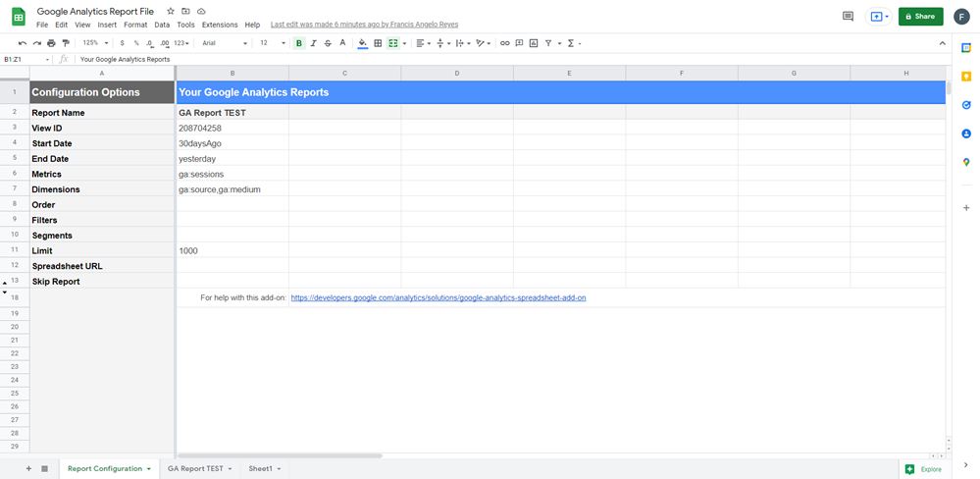
Task: Insert a chart from the toolbar
Action: pos(533,43)
